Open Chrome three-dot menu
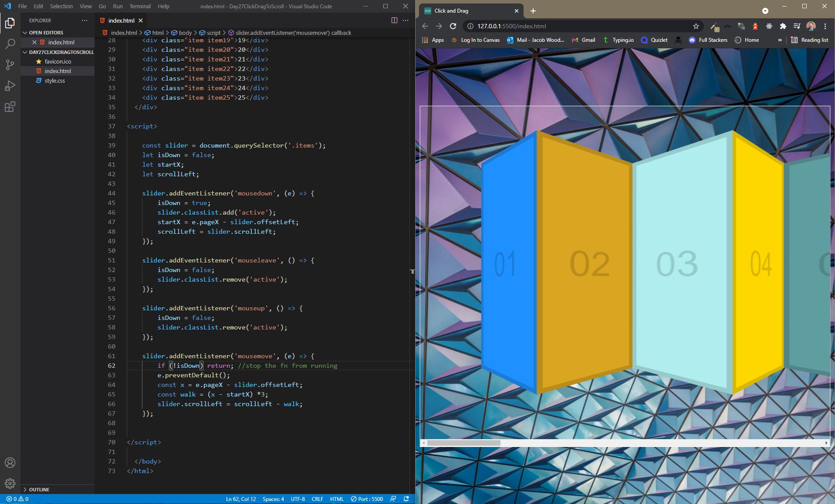This screenshot has width=835, height=504. [825, 26]
